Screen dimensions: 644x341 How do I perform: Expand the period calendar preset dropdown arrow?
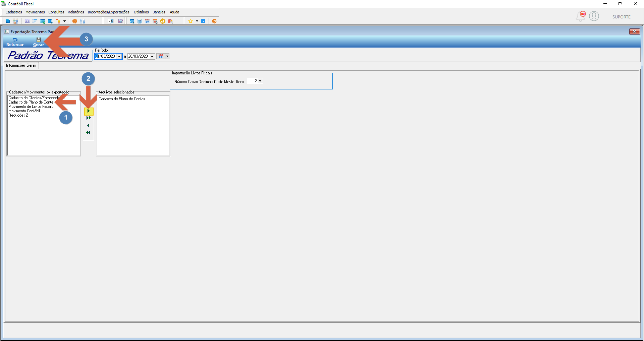[167, 56]
